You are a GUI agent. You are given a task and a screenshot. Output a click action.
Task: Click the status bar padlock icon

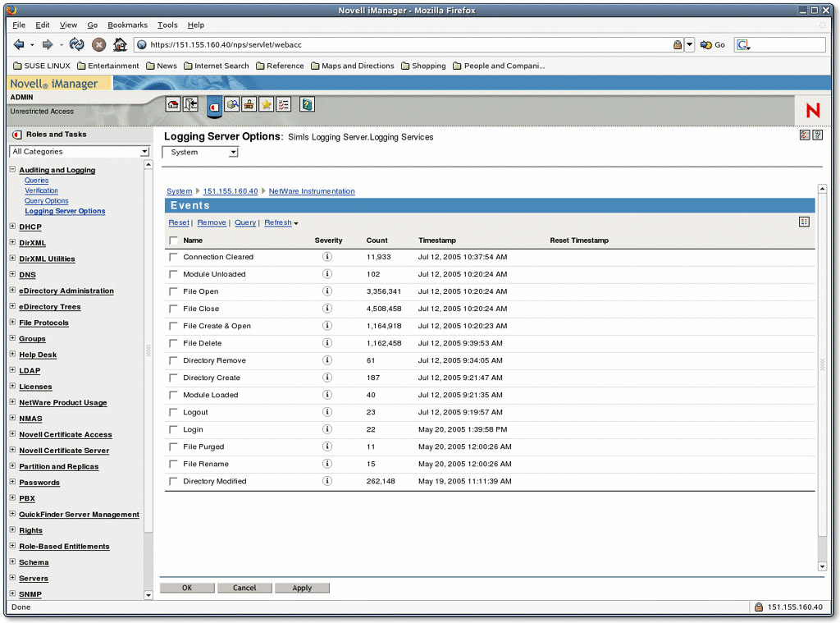759,607
